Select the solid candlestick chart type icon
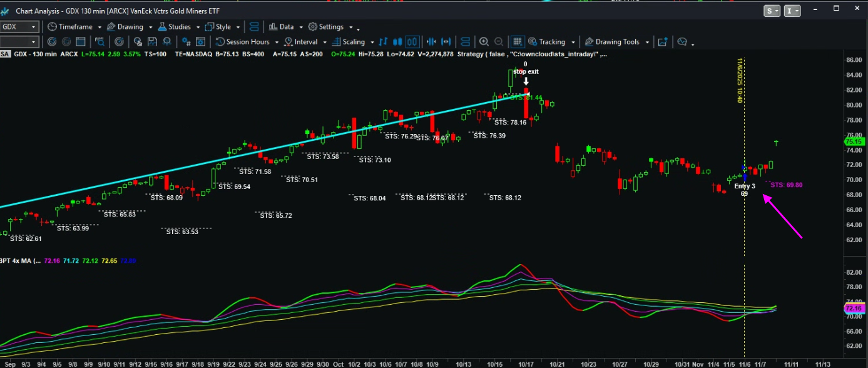This screenshot has height=368, width=868. (397, 42)
